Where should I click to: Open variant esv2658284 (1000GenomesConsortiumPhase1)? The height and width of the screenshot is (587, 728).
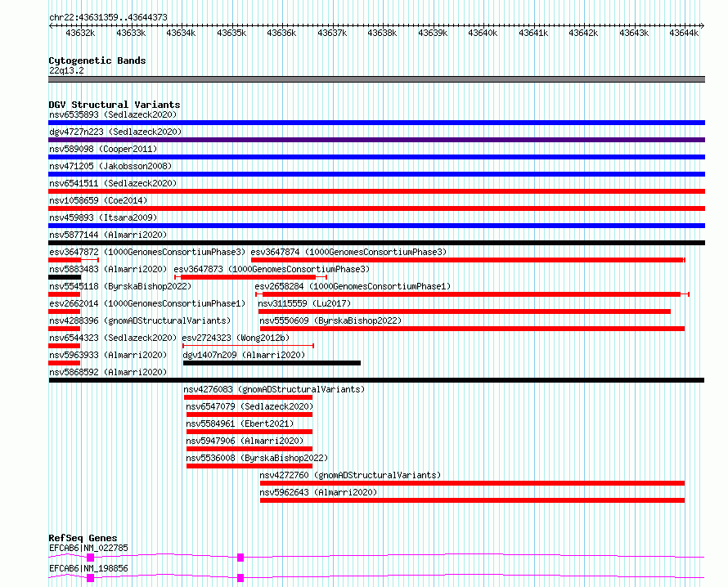pyautogui.click(x=353, y=286)
